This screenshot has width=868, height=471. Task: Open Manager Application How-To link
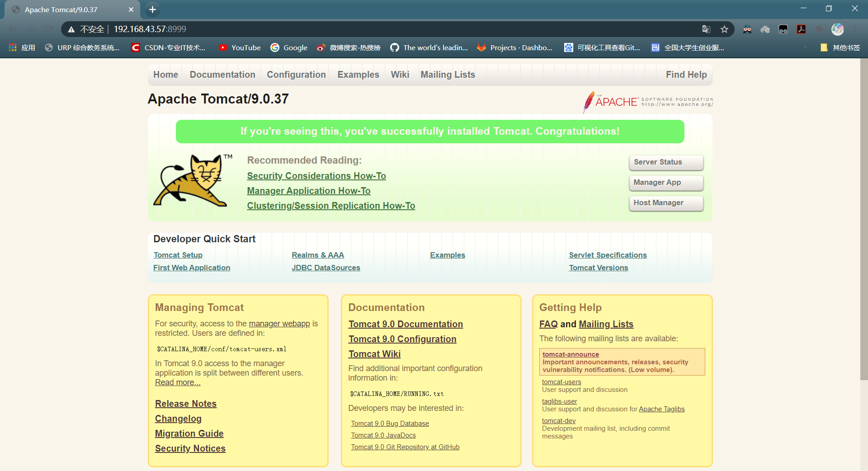point(309,191)
